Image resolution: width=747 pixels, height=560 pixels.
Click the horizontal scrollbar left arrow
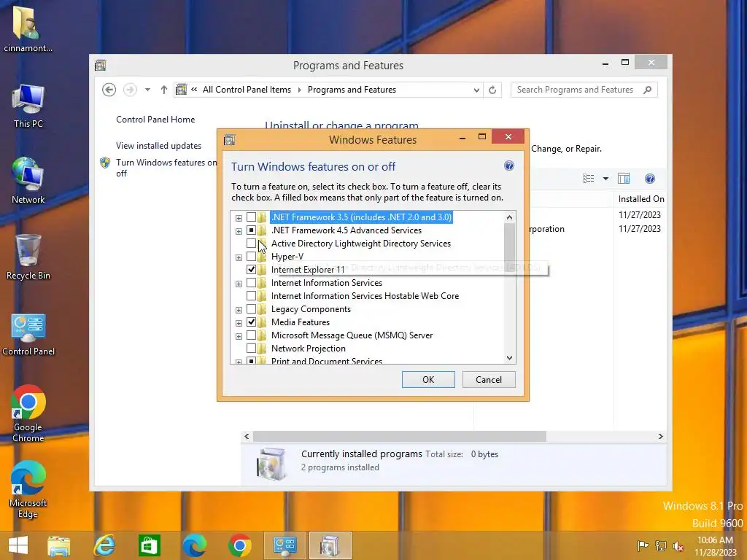(x=247, y=436)
